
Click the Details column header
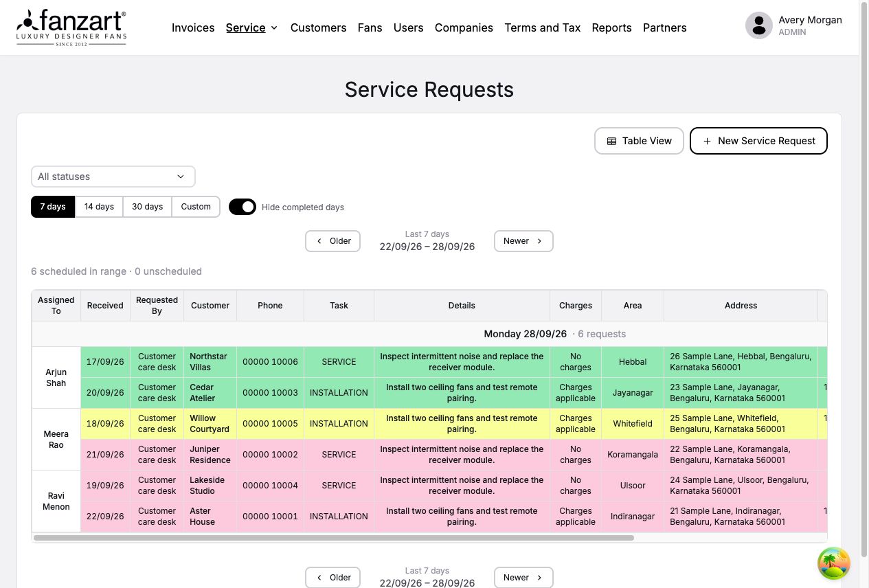tap(462, 306)
